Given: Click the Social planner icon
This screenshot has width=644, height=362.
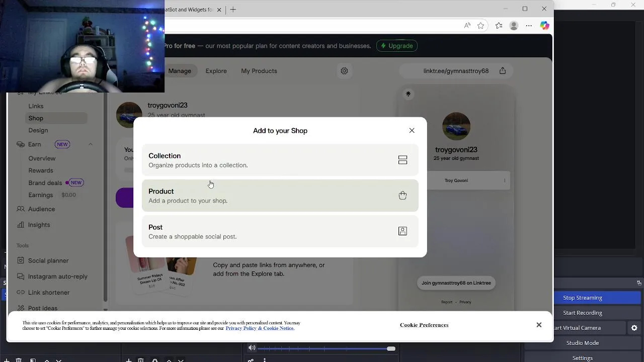Looking at the screenshot, I should point(21,260).
